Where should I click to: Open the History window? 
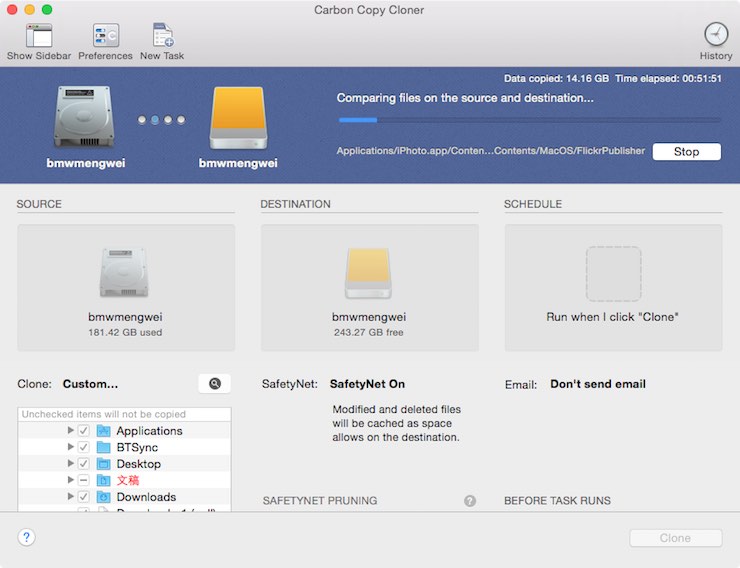click(716, 35)
